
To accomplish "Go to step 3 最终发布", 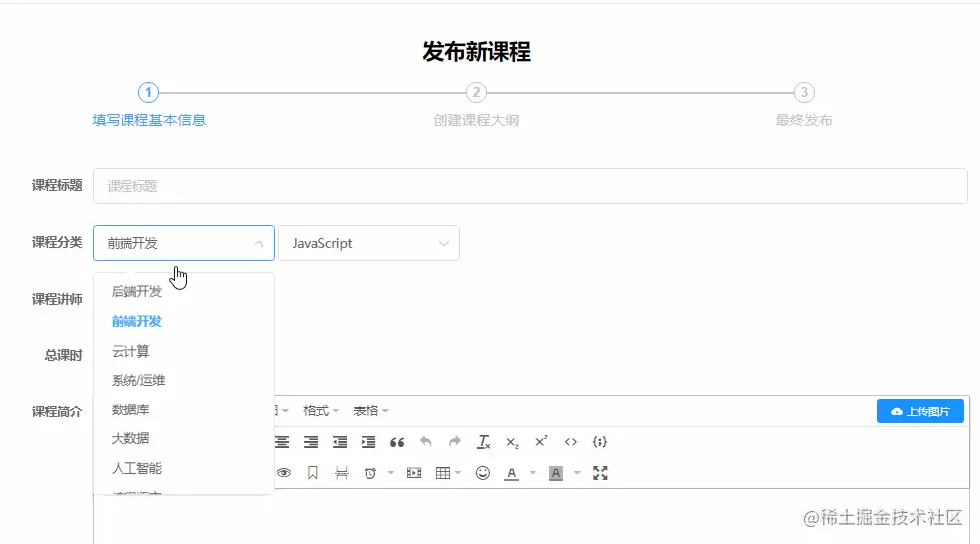I will coord(804,105).
